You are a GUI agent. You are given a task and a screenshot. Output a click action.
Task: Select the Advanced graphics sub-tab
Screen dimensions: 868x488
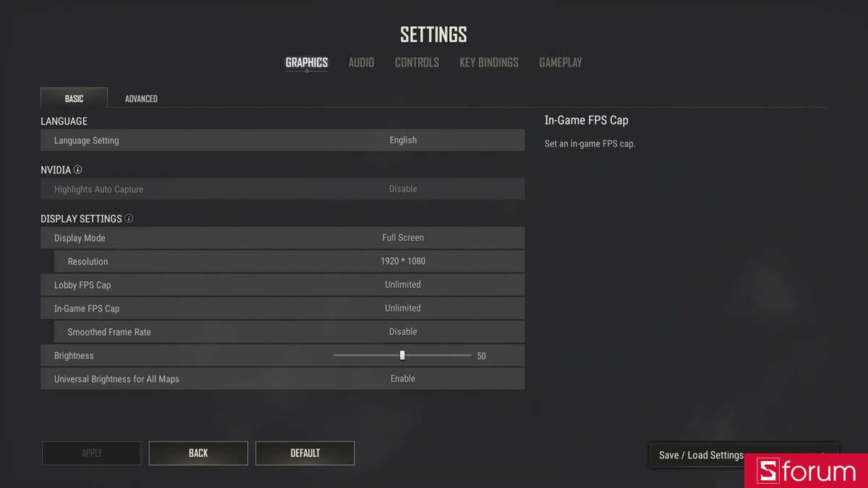(x=141, y=98)
